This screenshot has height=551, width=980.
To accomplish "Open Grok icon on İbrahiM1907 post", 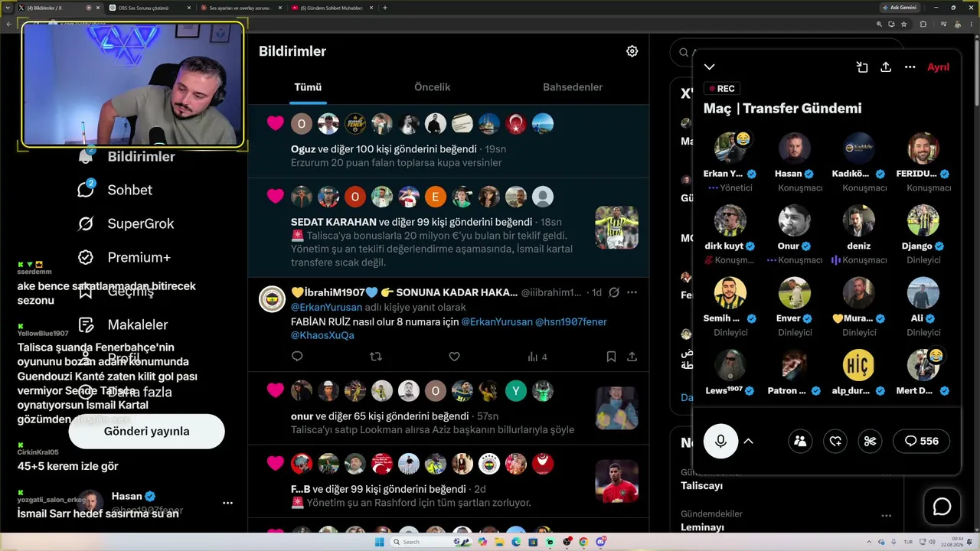I will click(x=614, y=292).
